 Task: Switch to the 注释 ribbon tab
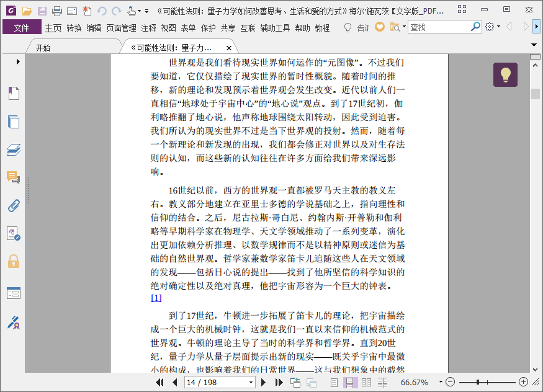[148, 28]
